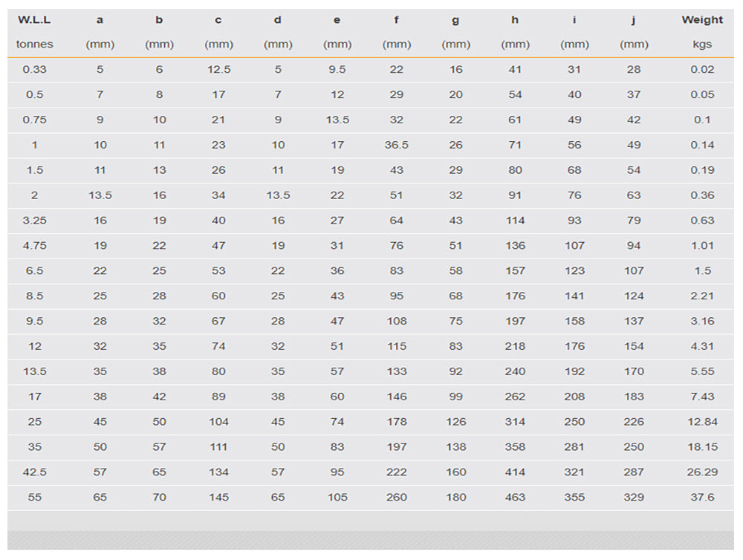Select the 9.5 value in column e
Screen dimensions: 743x560
337,70
